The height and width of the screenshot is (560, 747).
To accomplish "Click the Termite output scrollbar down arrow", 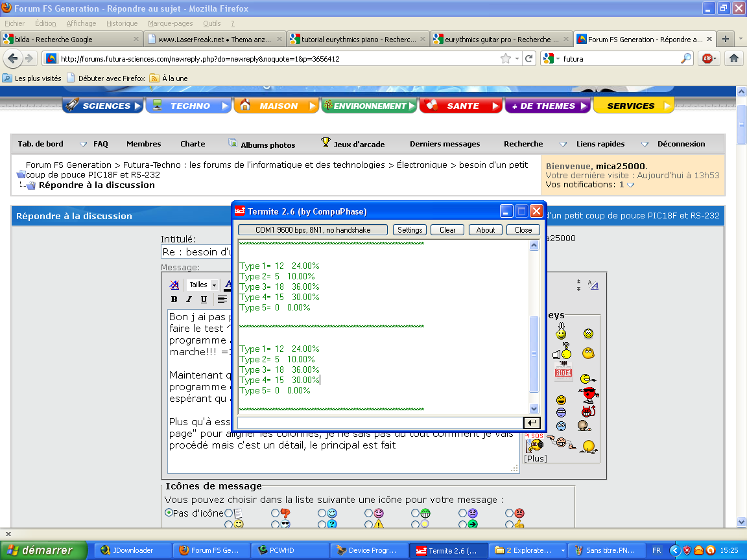I will 534,408.
